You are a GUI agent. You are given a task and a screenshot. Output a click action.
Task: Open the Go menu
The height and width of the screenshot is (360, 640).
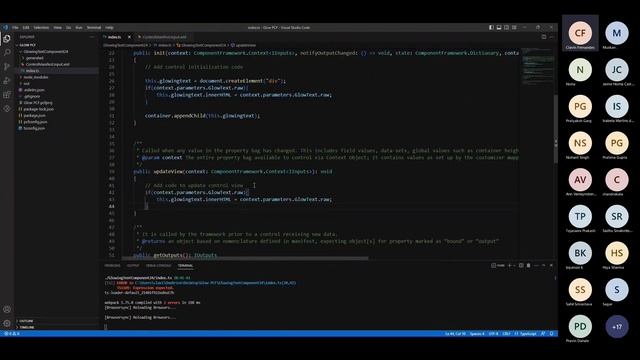[x=69, y=27]
